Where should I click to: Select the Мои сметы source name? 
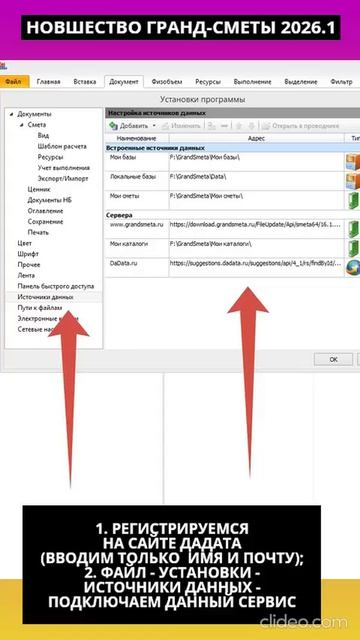124,196
